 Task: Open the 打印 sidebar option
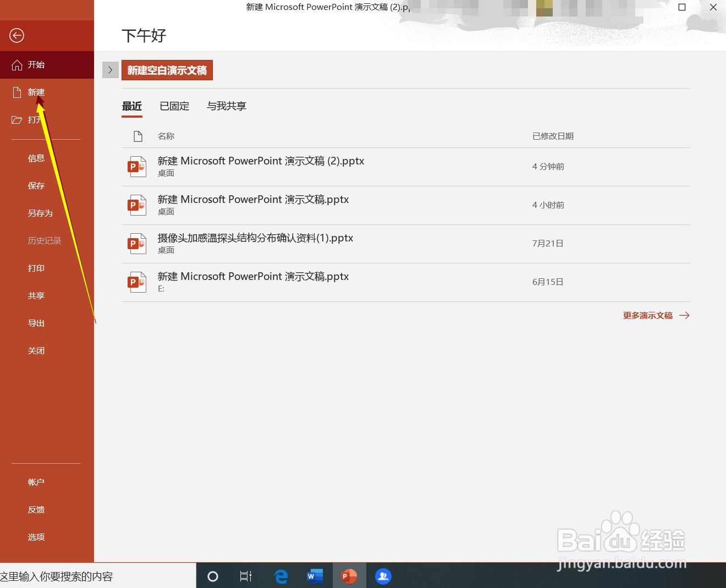tap(36, 268)
